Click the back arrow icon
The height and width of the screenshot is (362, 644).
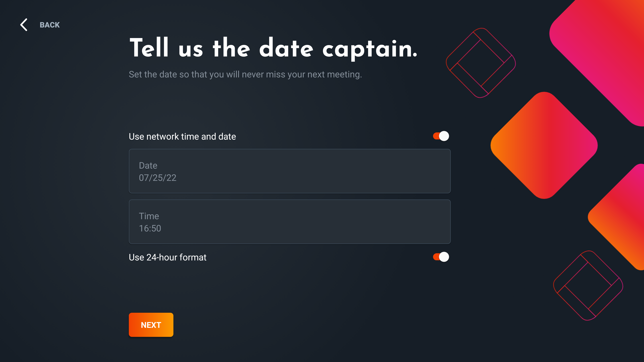[24, 25]
